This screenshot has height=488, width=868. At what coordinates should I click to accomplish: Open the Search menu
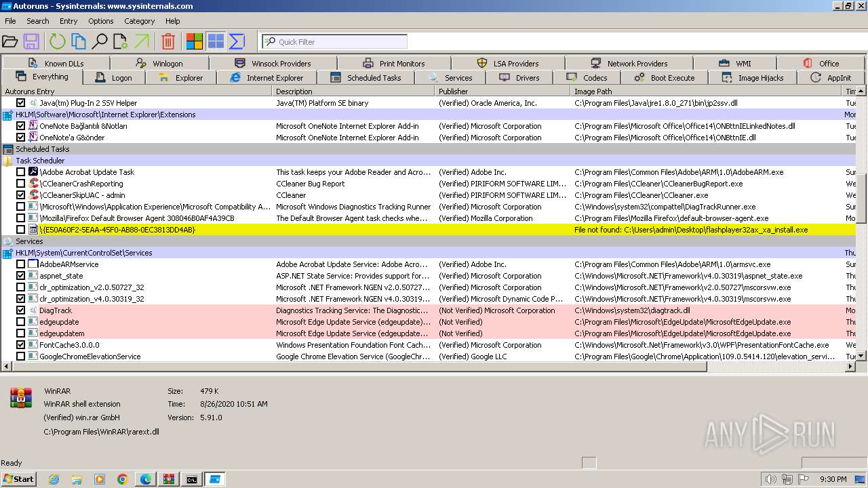click(38, 21)
